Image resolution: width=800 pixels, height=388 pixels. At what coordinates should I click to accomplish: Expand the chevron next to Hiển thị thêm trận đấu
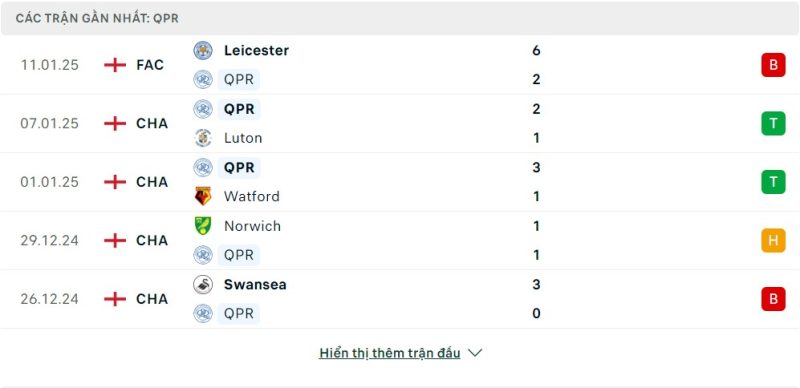coord(475,353)
